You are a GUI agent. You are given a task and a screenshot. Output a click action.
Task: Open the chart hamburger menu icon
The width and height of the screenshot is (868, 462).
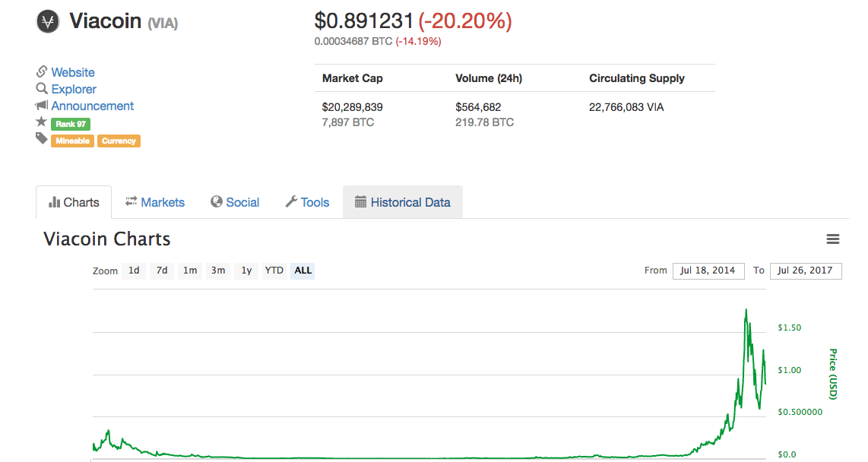click(832, 239)
